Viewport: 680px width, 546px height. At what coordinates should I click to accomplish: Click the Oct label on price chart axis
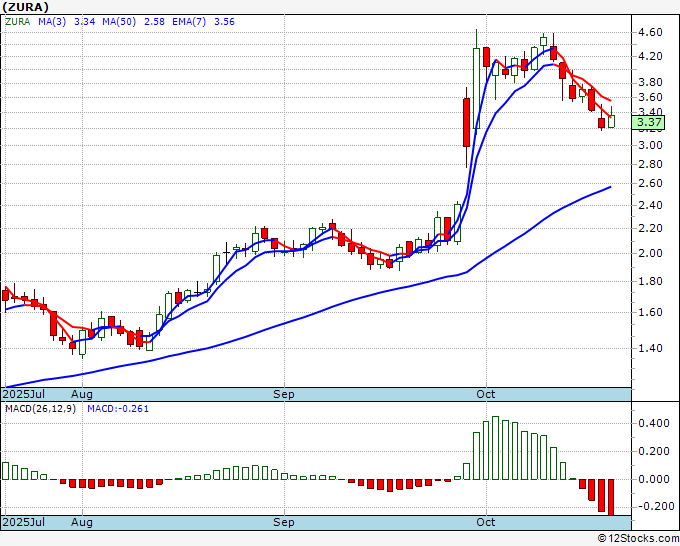[486, 394]
